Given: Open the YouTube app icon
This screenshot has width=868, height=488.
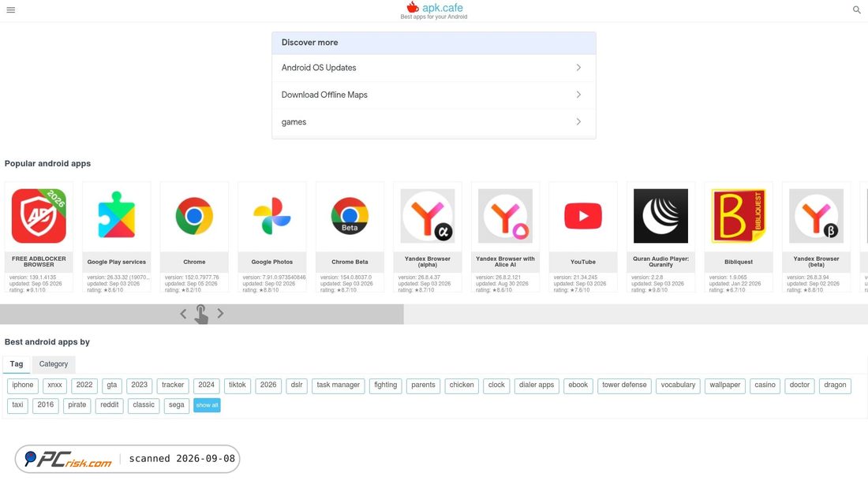Looking at the screenshot, I should [583, 216].
